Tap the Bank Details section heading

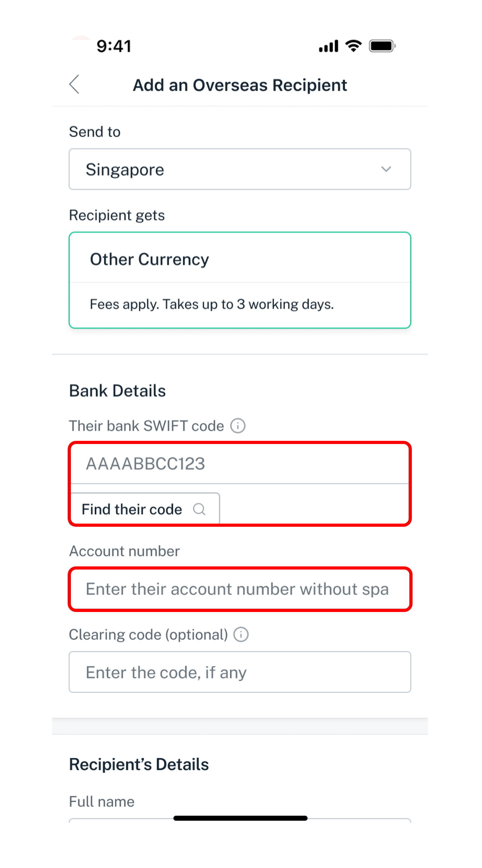pyautogui.click(x=118, y=391)
